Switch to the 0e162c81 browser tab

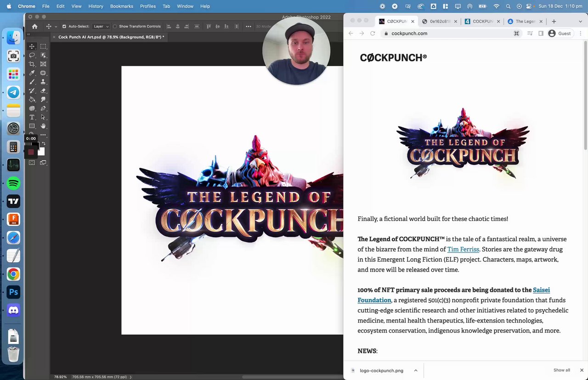tap(440, 21)
